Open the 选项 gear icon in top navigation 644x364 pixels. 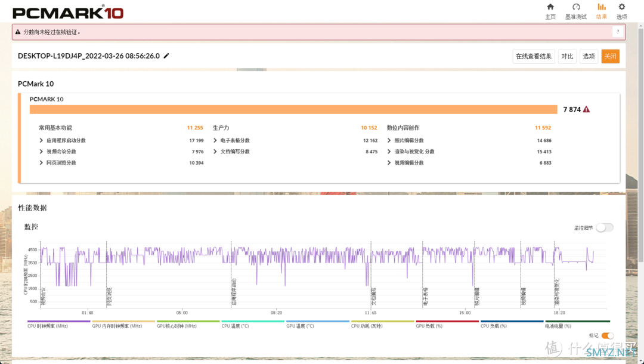click(x=622, y=7)
